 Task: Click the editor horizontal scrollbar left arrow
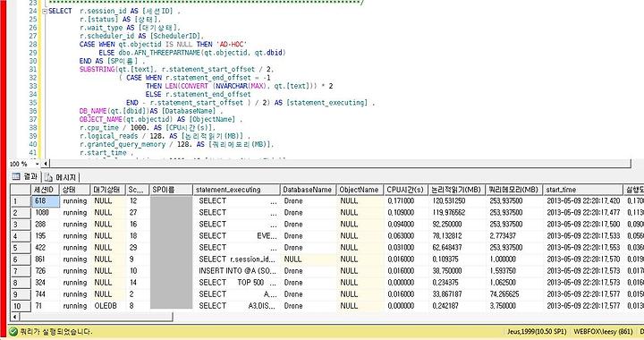(x=46, y=164)
